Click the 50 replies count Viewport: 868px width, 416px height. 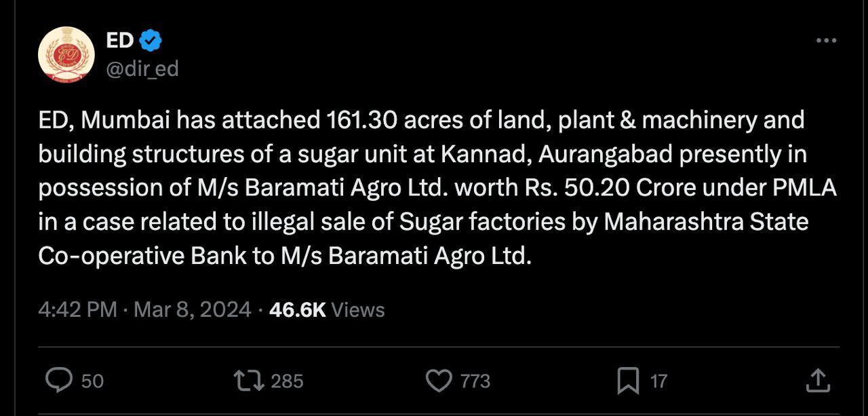tap(92, 381)
